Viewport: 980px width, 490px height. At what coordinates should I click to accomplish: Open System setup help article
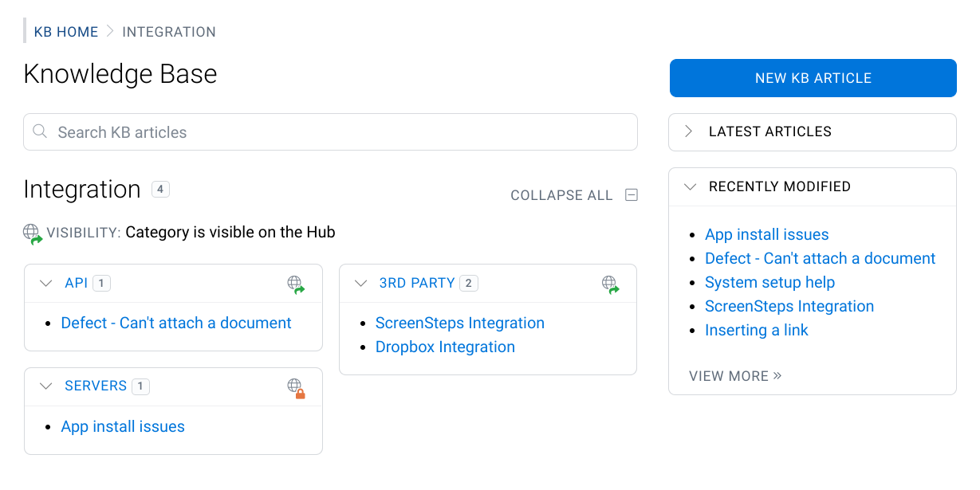click(x=769, y=283)
